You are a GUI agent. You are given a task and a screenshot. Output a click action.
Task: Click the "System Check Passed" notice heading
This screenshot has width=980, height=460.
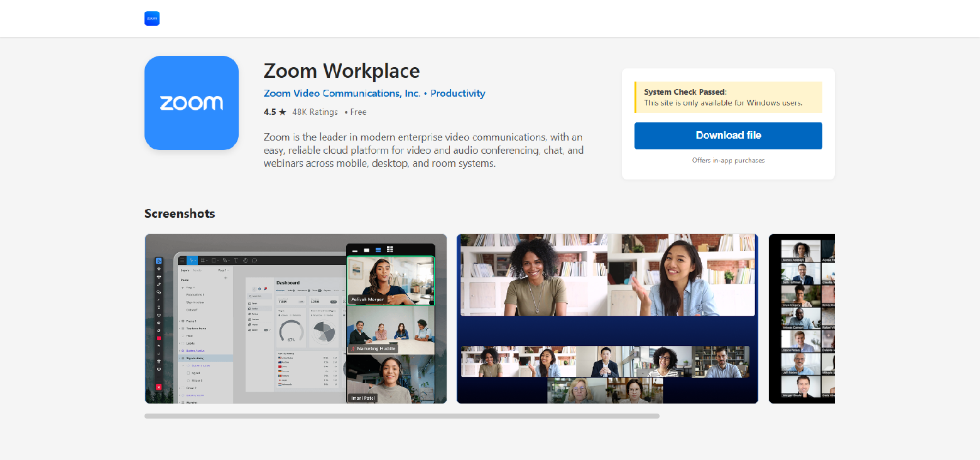[x=685, y=92]
